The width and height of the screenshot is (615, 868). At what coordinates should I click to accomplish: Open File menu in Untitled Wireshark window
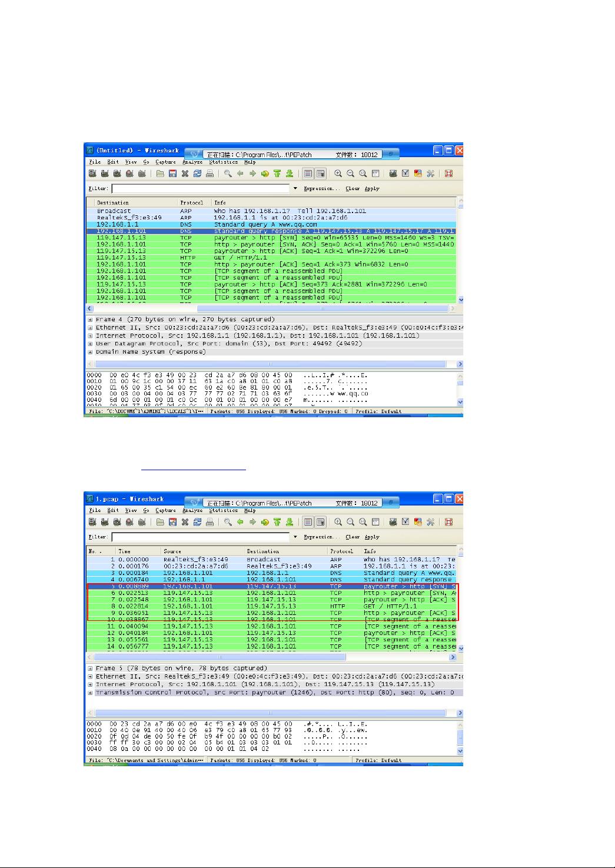coord(95,162)
